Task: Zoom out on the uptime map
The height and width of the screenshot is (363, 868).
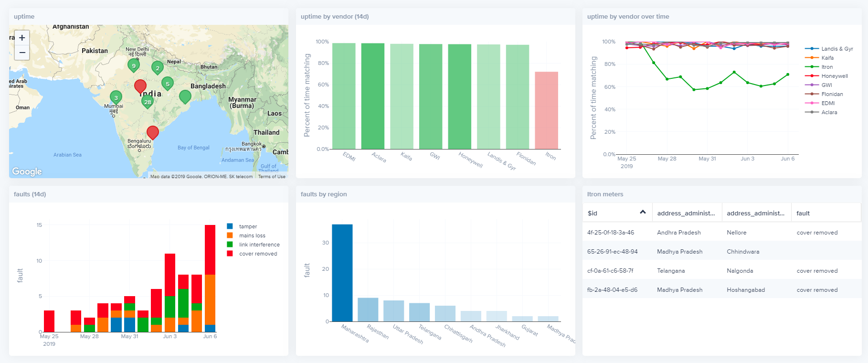Action: click(x=22, y=53)
